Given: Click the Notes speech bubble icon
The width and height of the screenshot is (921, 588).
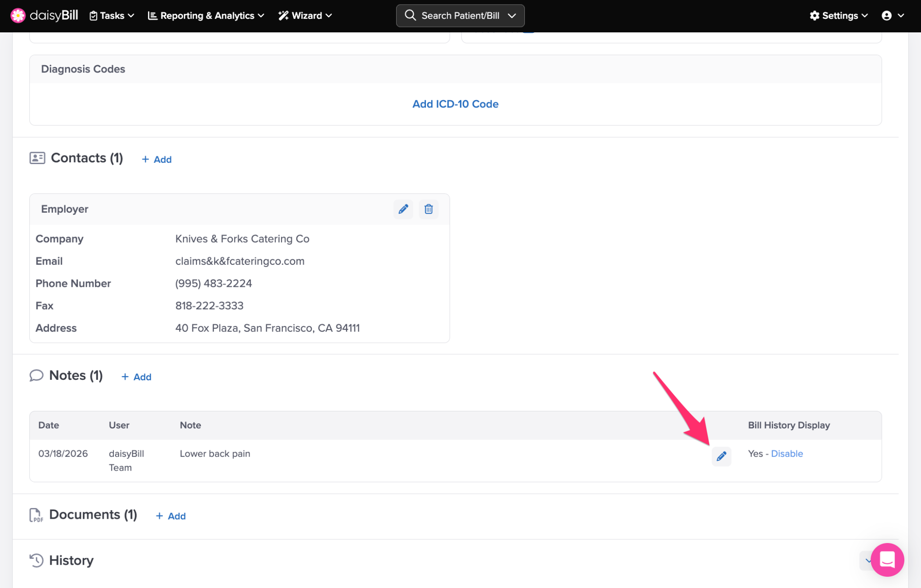Looking at the screenshot, I should point(36,375).
